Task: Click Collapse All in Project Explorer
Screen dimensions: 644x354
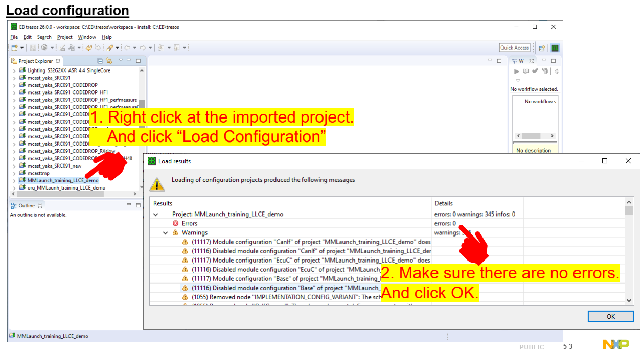Action: tap(100, 61)
